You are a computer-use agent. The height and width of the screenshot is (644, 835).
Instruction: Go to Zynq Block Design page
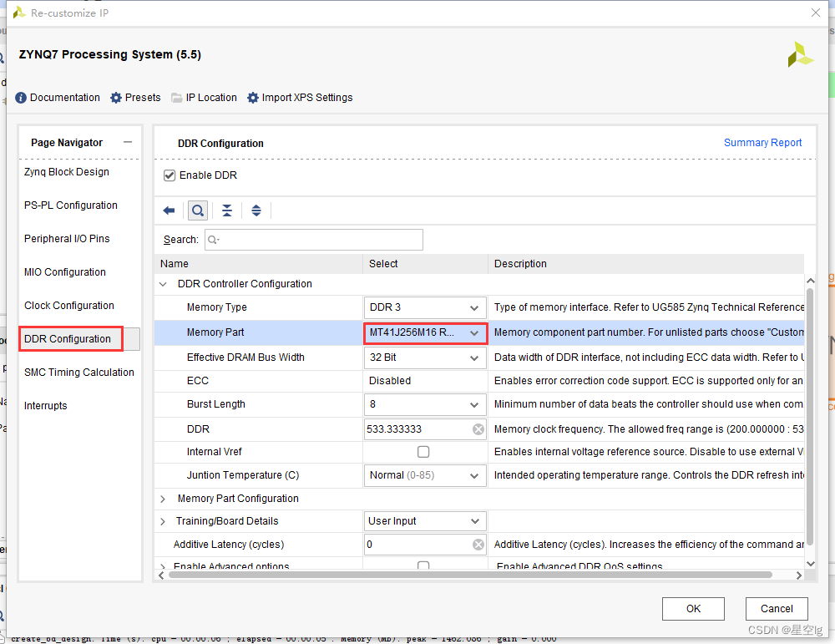coord(67,172)
